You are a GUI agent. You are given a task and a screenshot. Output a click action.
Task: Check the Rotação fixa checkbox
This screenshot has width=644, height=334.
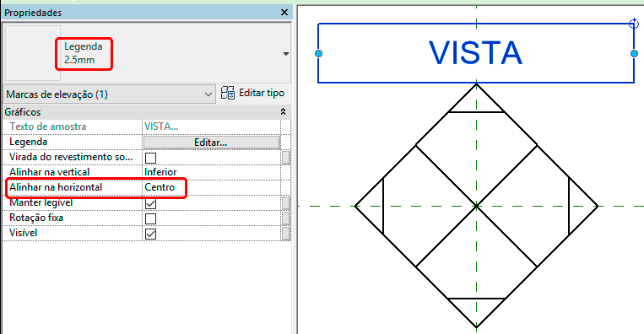151,218
